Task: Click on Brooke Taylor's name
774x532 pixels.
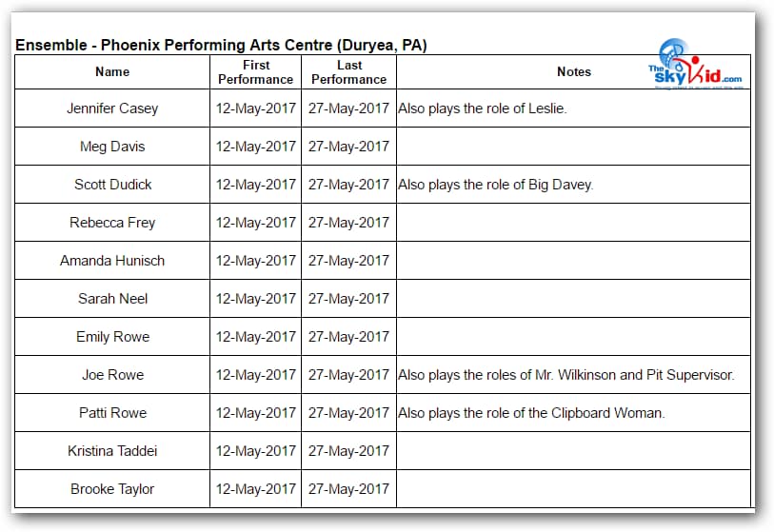Action: (x=112, y=489)
